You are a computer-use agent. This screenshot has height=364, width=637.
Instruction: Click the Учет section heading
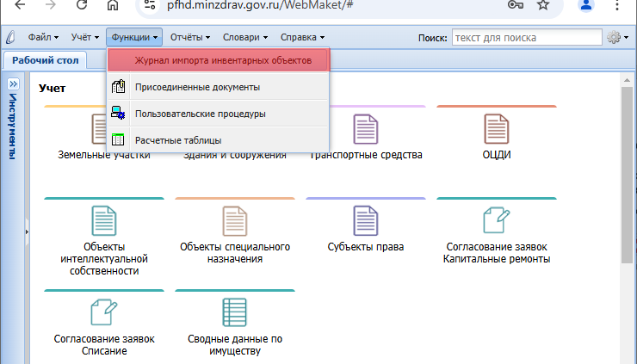pos(52,88)
